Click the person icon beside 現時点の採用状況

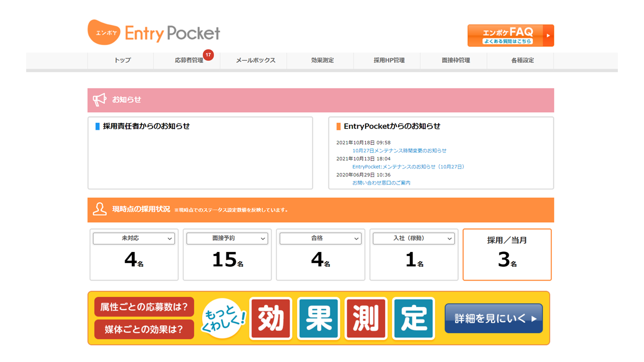(x=99, y=209)
